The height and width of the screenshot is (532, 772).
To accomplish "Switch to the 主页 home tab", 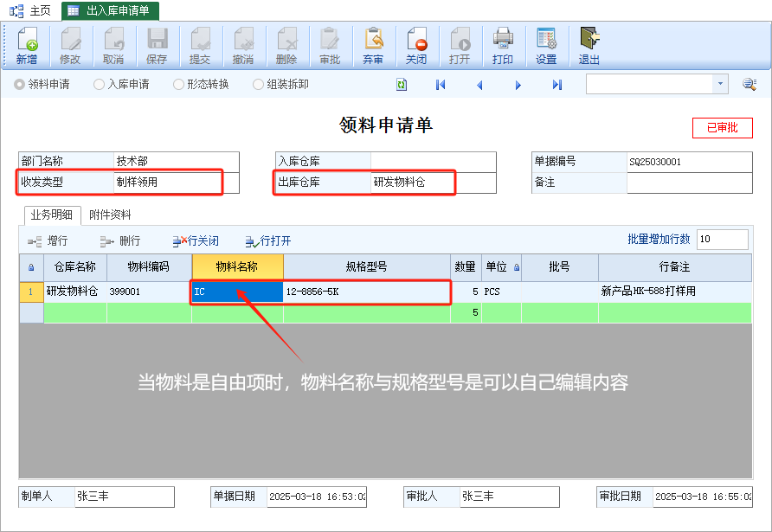I will pos(30,10).
